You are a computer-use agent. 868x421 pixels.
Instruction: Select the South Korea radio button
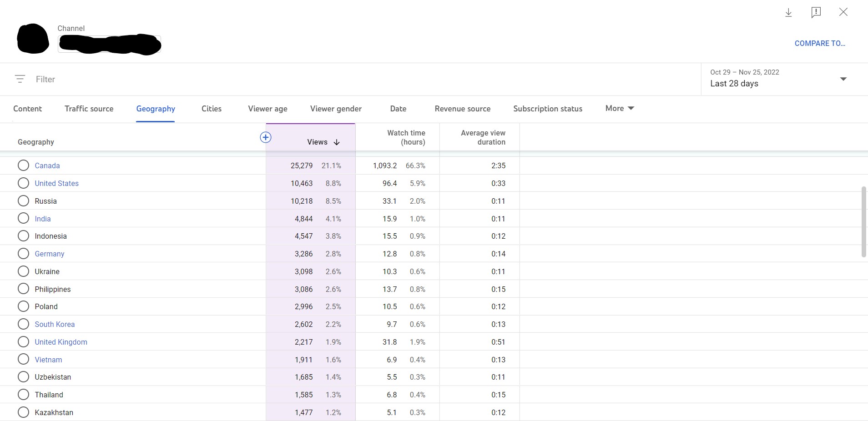click(23, 324)
